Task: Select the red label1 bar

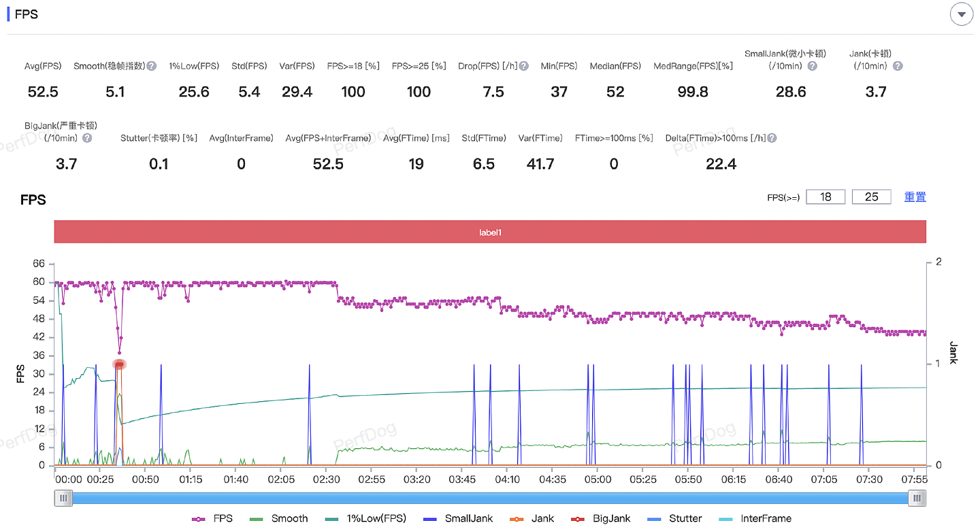Action: coord(490,232)
